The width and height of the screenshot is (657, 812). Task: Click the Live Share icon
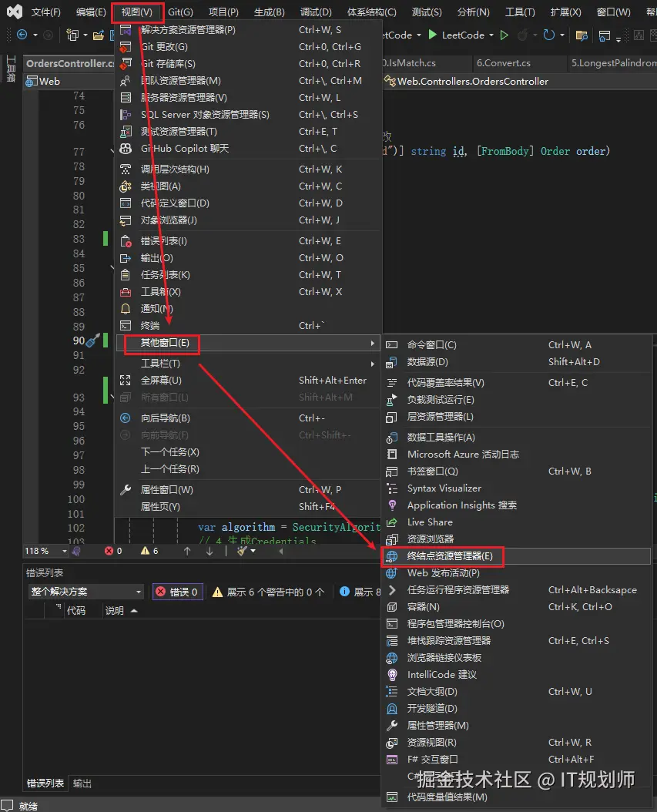tap(392, 522)
